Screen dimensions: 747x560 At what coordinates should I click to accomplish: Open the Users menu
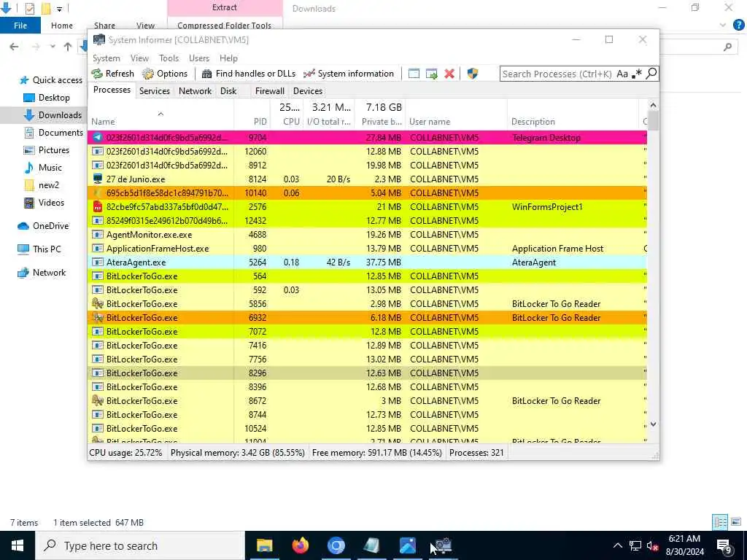click(199, 58)
